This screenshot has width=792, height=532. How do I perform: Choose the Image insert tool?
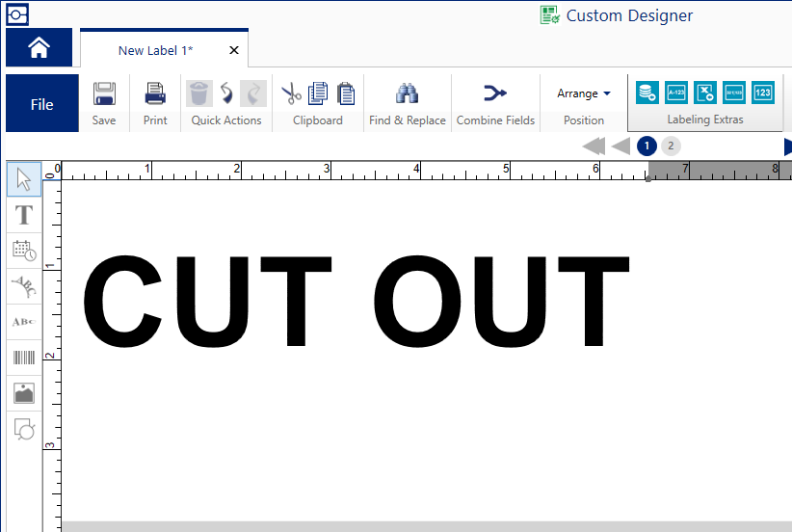coord(24,393)
